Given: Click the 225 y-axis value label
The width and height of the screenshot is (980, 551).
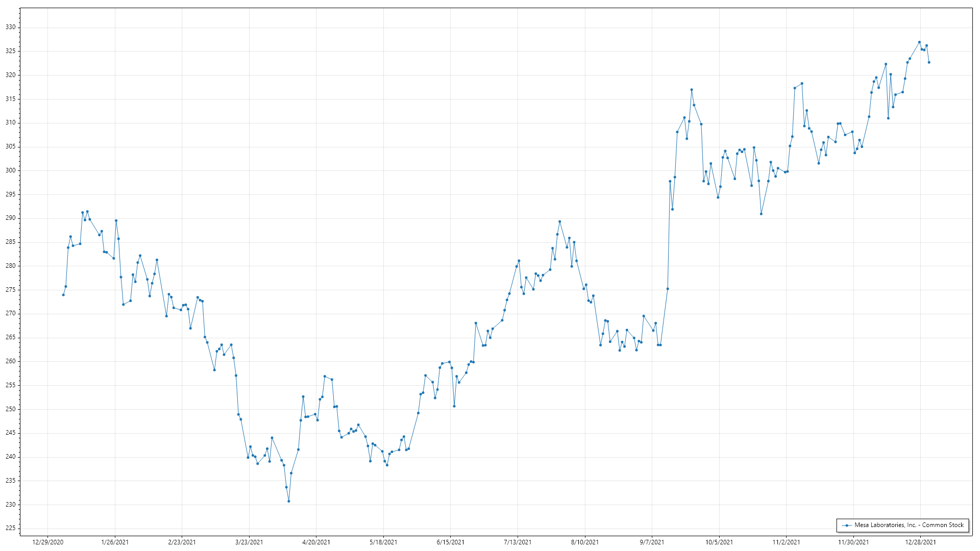Looking at the screenshot, I should click(x=11, y=528).
